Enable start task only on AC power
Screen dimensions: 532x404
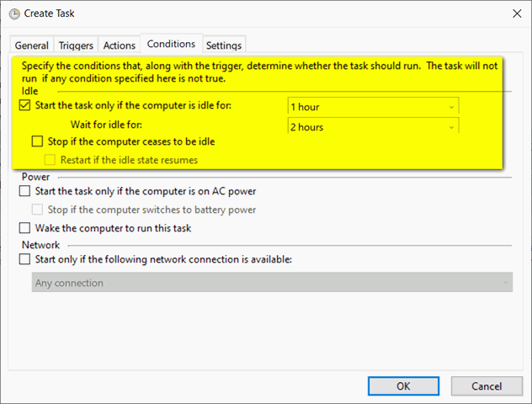(24, 192)
